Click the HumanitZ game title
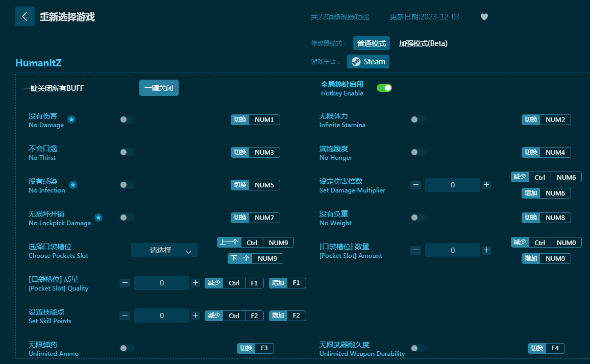 coord(38,63)
